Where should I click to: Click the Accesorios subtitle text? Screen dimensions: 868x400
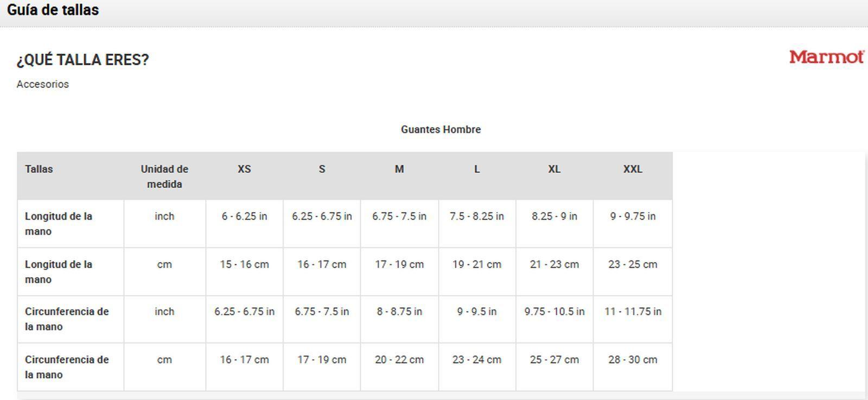[x=43, y=84]
